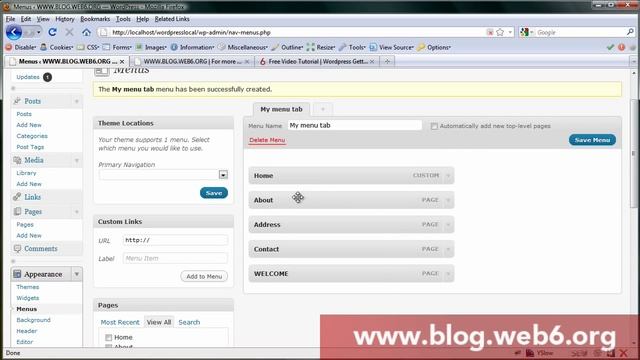Click the green checkmark validation icon

coord(610,47)
